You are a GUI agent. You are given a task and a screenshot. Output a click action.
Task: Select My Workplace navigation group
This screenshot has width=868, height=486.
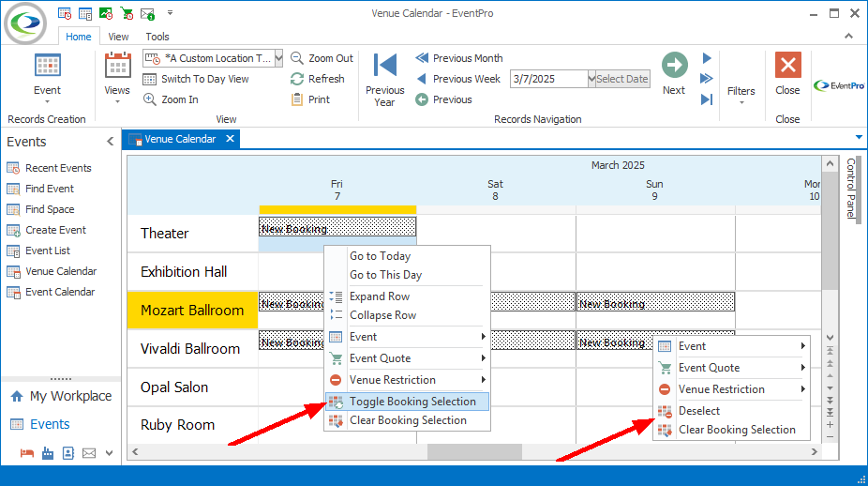[x=61, y=396]
